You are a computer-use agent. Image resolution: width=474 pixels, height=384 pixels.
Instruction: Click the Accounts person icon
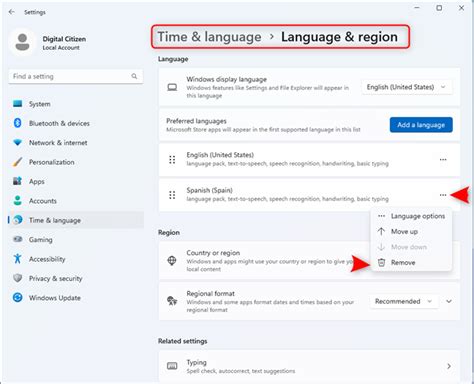pyautogui.click(x=18, y=201)
